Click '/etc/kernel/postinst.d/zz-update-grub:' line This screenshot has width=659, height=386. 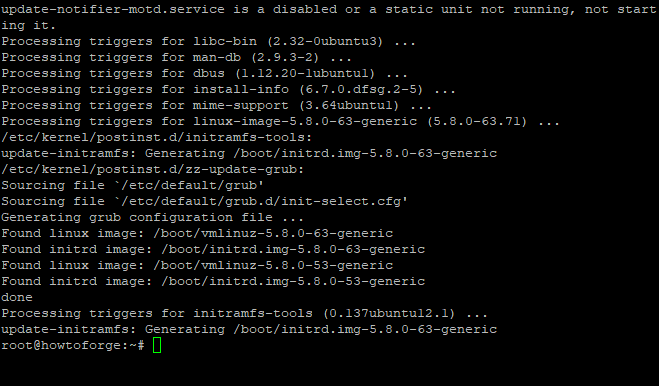tap(153, 169)
